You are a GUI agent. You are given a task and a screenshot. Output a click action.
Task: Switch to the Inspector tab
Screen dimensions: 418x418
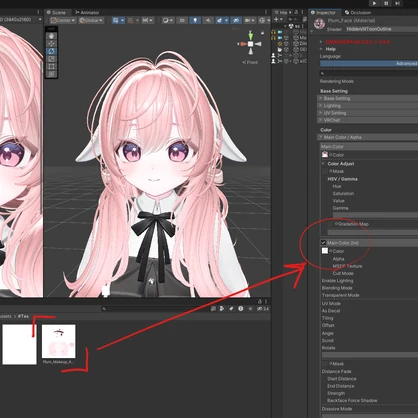(x=323, y=12)
